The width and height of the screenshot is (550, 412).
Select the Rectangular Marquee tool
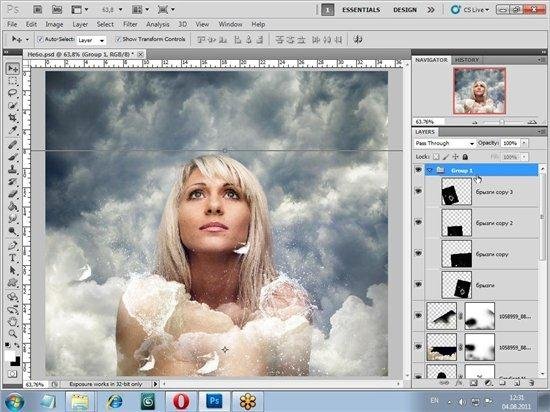[x=13, y=81]
